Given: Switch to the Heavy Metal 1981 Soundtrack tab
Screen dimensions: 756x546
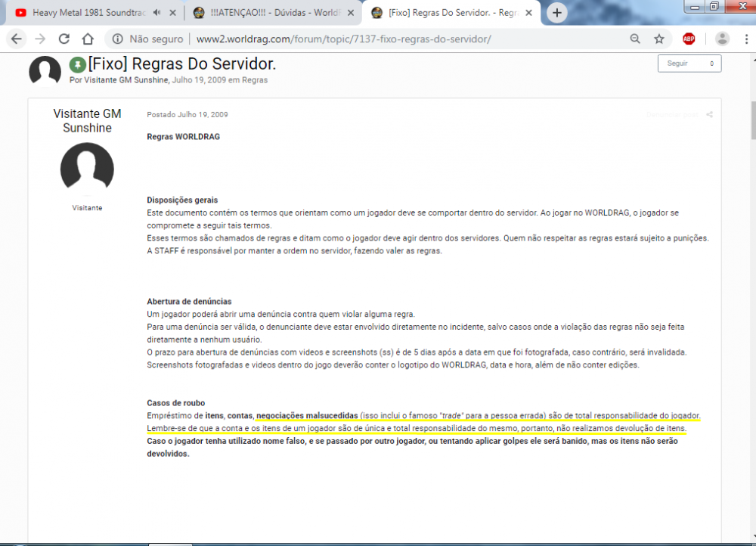Looking at the screenshot, I should tap(89, 13).
